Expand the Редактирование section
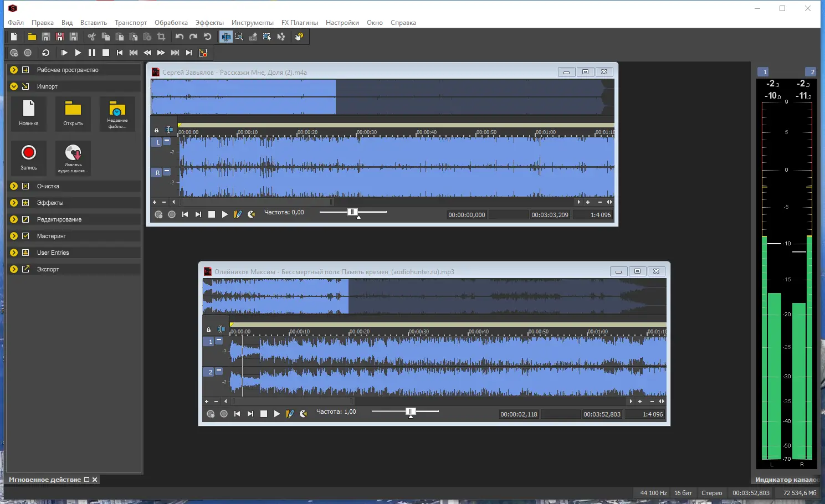The width and height of the screenshot is (825, 504). (14, 219)
